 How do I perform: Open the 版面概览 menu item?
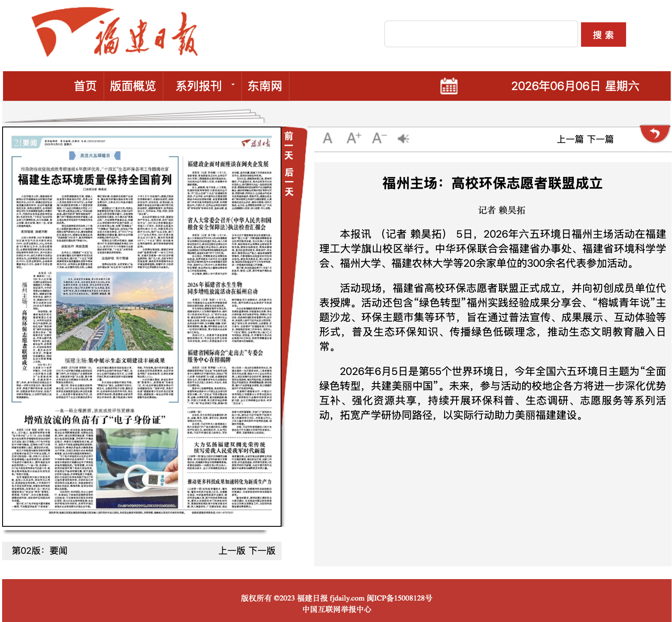pos(133,86)
